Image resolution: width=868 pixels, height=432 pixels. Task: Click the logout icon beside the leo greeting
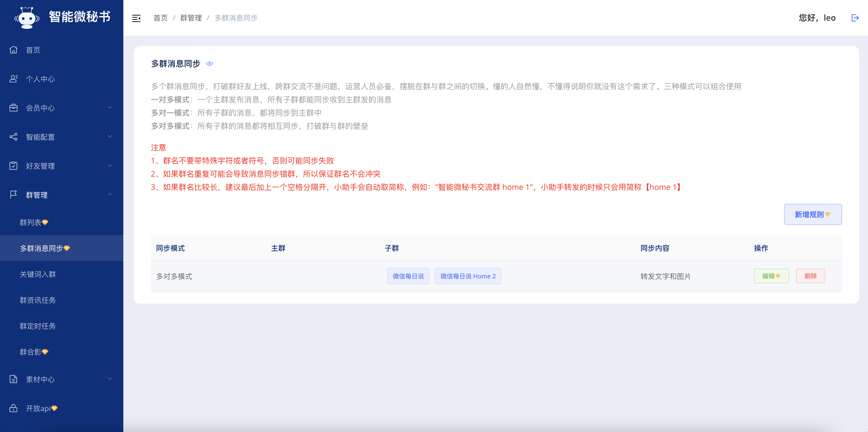(x=855, y=18)
